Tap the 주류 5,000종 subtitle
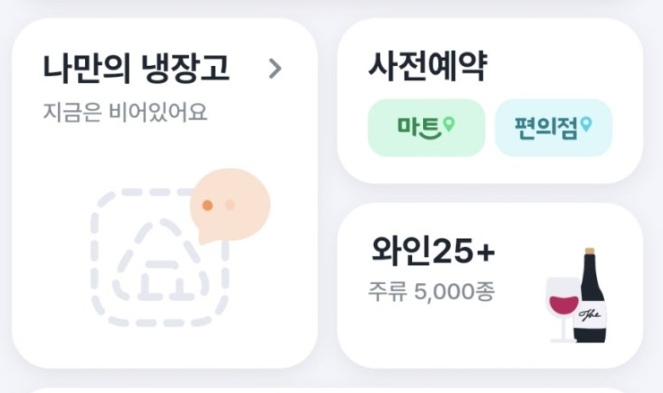 pyautogui.click(x=431, y=291)
